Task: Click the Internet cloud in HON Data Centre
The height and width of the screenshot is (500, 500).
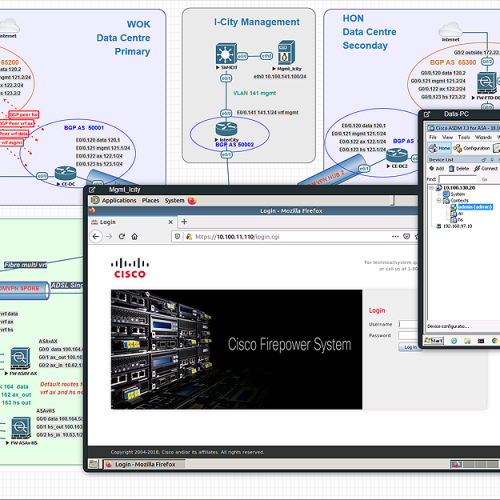Action: [x=450, y=30]
